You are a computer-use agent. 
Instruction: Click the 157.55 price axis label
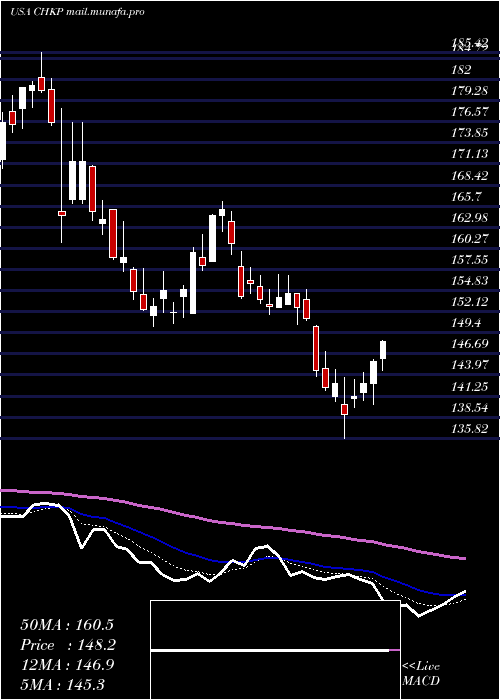tap(470, 259)
